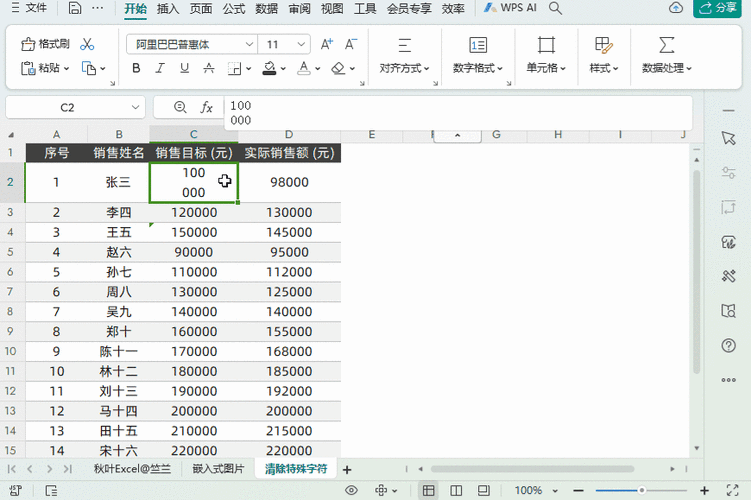751x500 pixels.
Task: Click the fill color bucket icon
Action: (269, 68)
